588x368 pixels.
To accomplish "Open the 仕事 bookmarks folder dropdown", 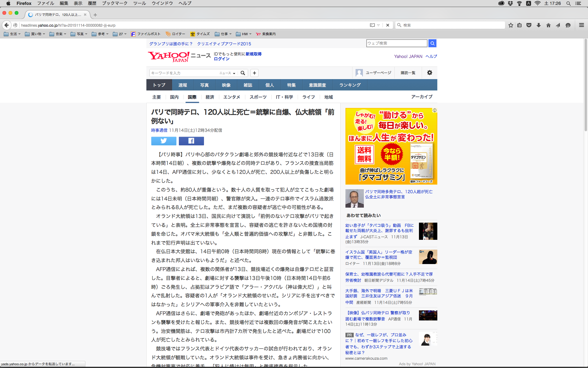I will pos(224,34).
